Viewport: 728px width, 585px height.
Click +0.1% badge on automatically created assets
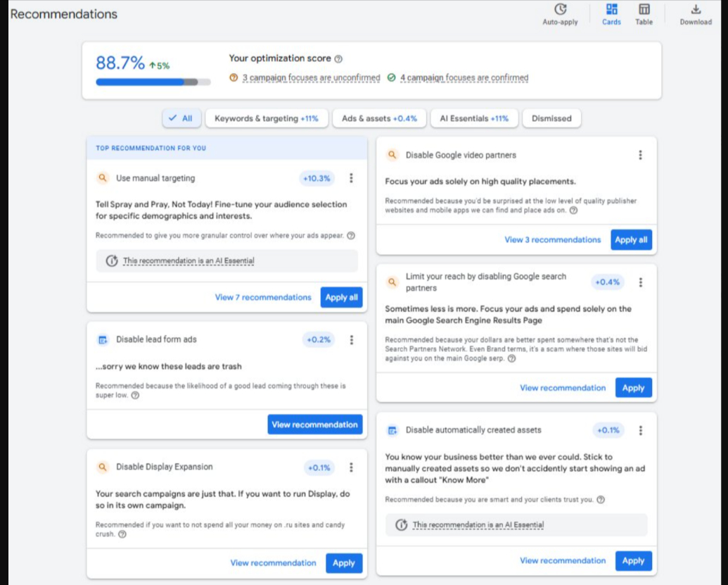608,430
